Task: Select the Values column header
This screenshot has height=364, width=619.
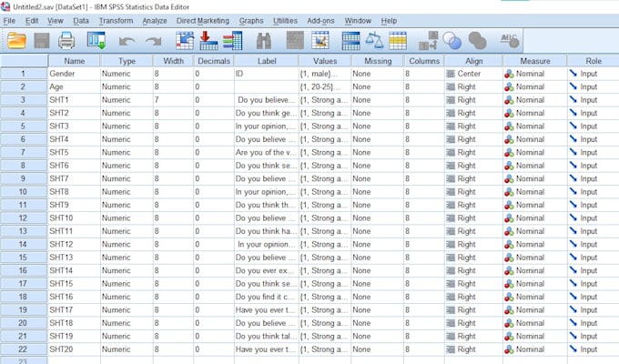Action: click(325, 61)
